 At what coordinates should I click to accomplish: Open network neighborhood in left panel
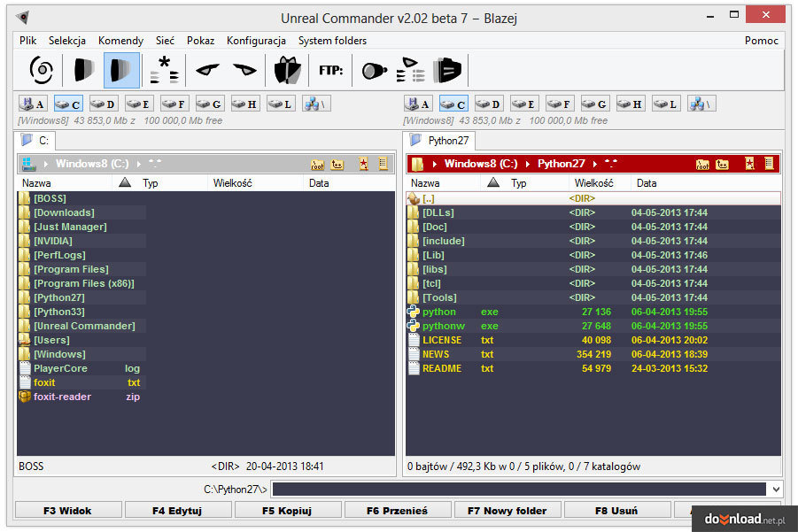tap(316, 104)
